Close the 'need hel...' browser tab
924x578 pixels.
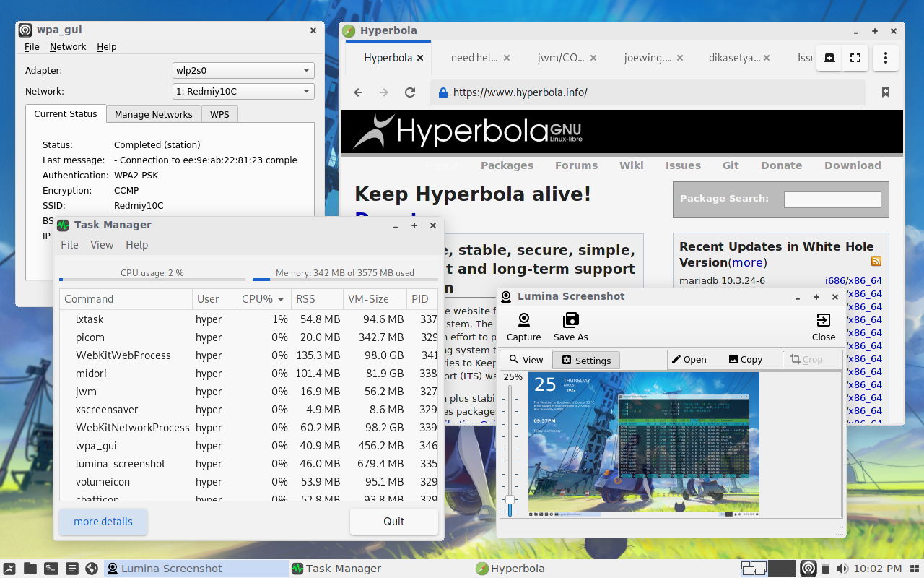tap(507, 58)
